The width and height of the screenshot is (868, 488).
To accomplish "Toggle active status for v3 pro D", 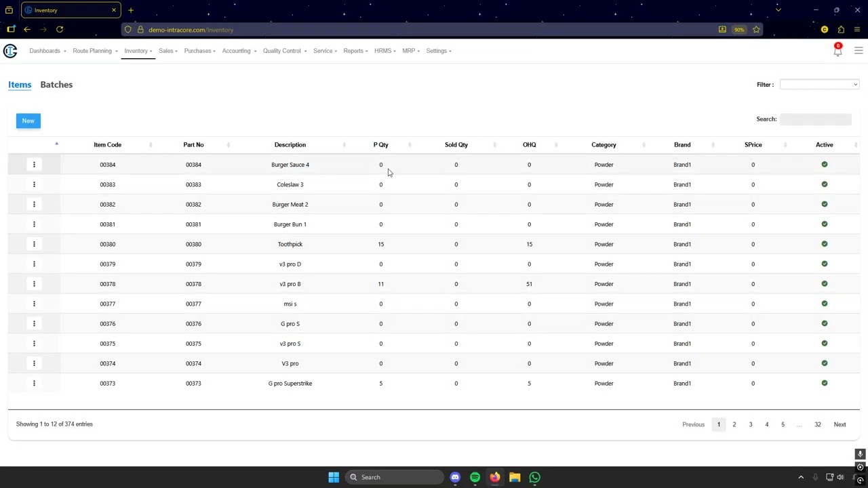I will point(825,264).
